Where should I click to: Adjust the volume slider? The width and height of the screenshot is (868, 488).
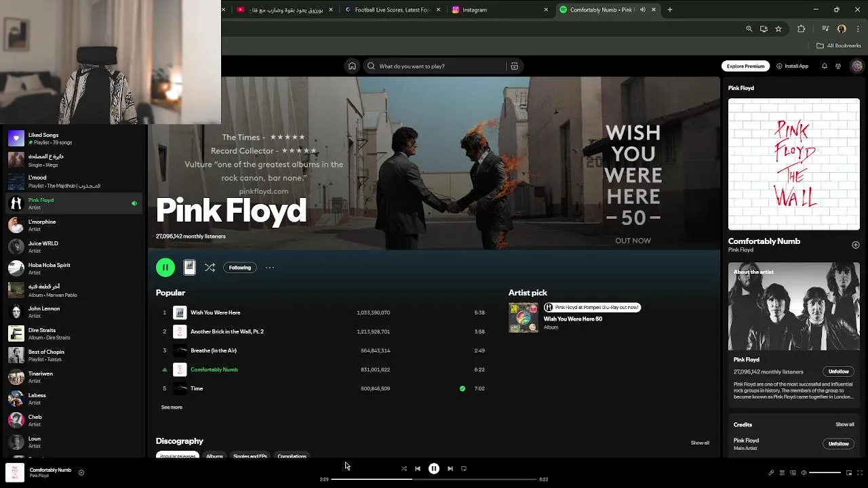pyautogui.click(x=825, y=472)
